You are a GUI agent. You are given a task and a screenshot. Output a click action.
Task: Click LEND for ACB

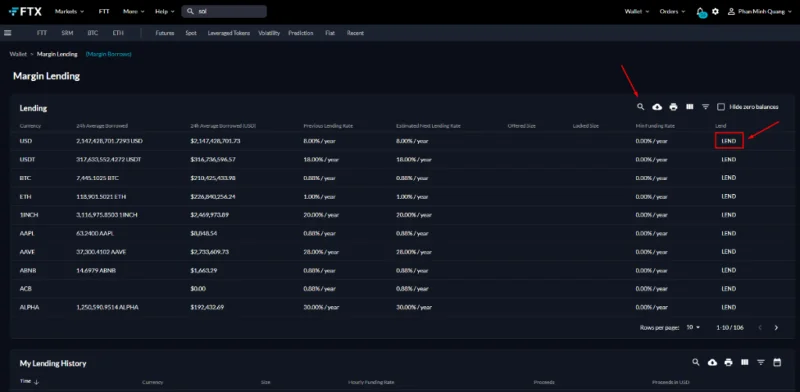tap(729, 288)
